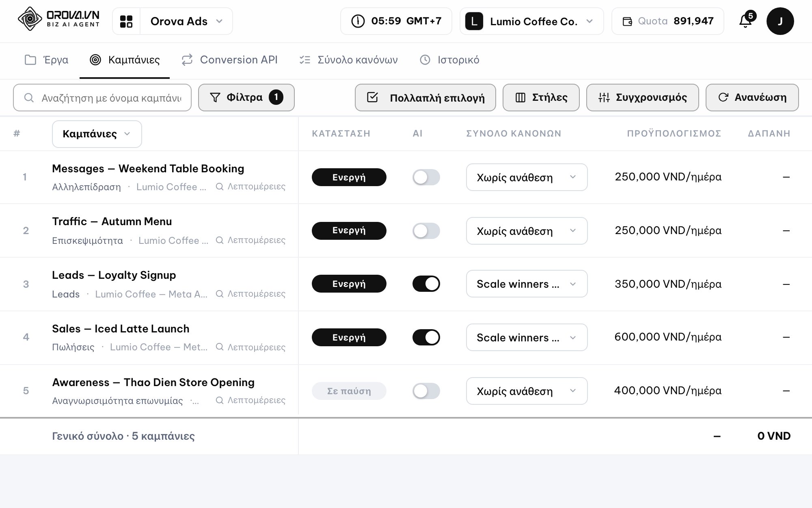Screen dimensions: 812x508
Task: Click the Lumio Coffee L logo
Action: (x=474, y=21)
